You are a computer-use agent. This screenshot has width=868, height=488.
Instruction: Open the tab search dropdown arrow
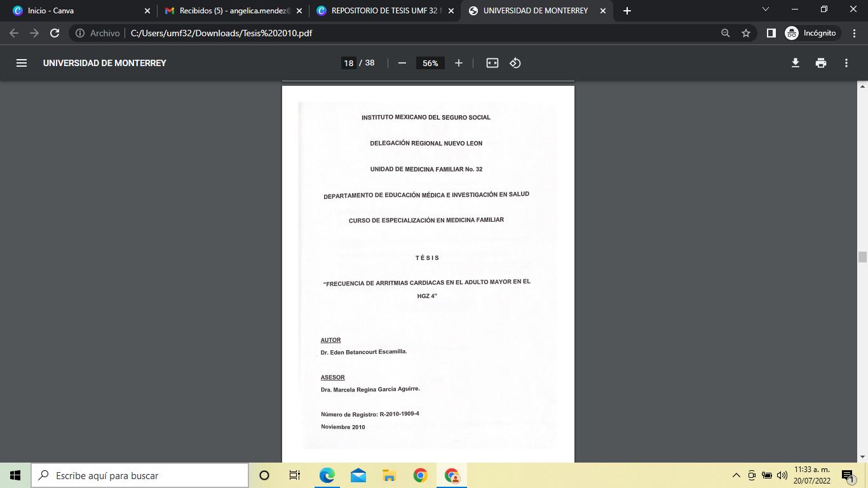tap(766, 10)
